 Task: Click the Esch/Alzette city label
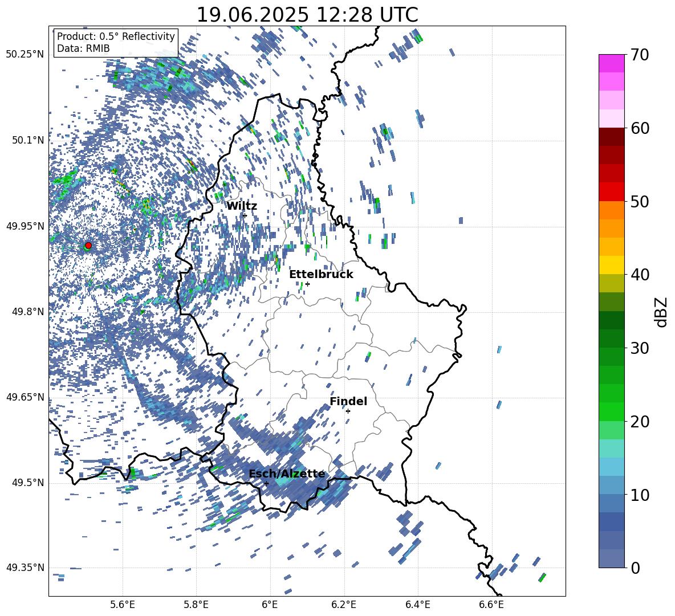click(x=287, y=474)
